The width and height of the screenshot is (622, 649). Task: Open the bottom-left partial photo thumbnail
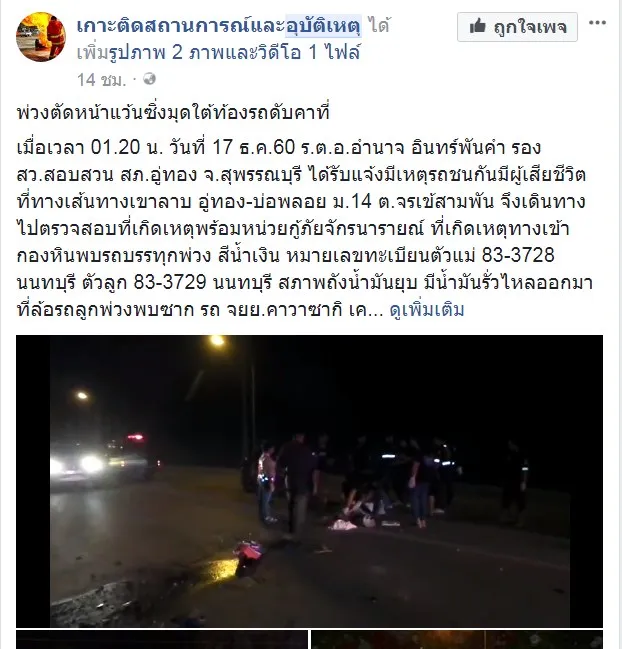coord(162,640)
